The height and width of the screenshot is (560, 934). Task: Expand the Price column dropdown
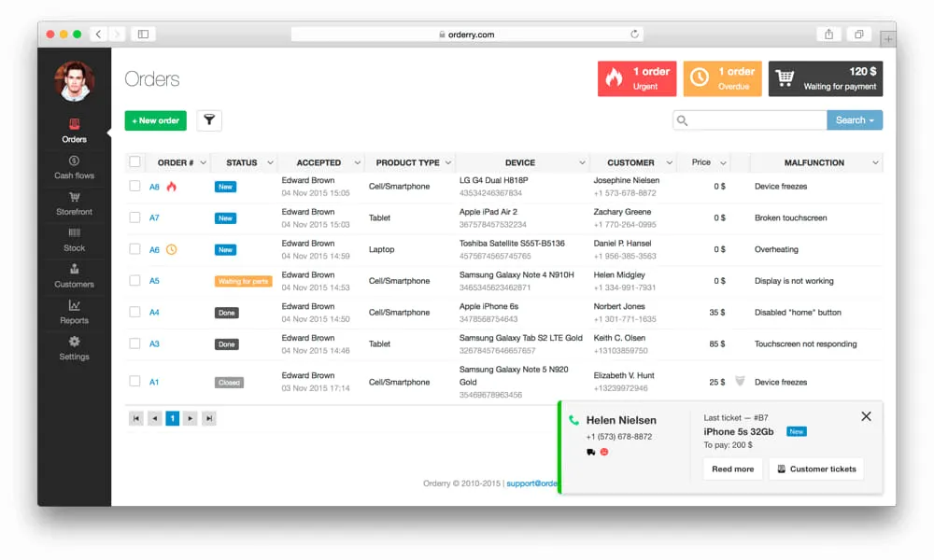click(x=723, y=162)
